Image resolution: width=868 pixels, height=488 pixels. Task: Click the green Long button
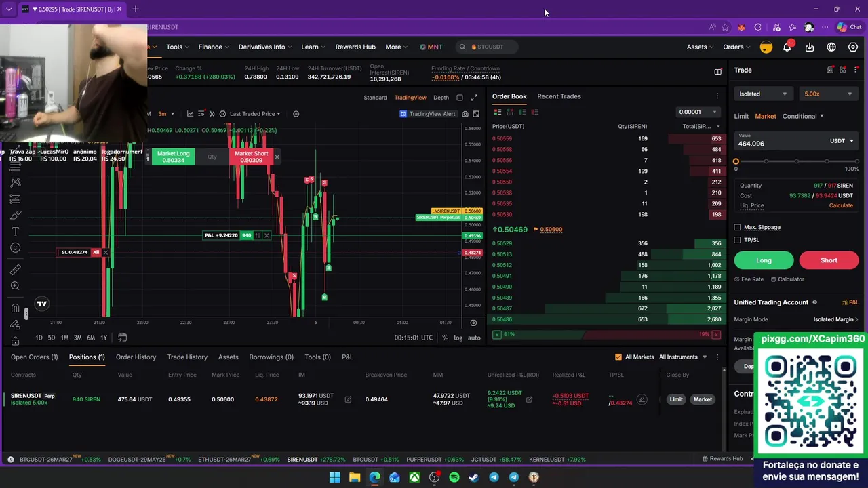[764, 260]
